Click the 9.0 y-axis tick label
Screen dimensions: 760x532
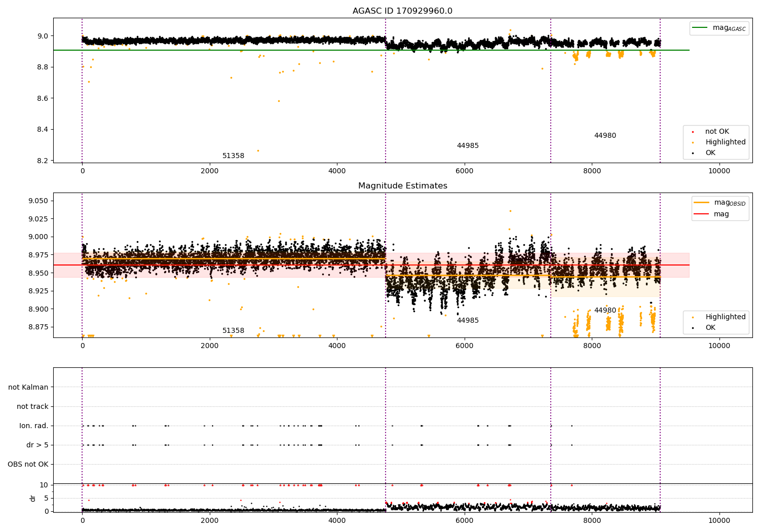pyautogui.click(x=43, y=36)
